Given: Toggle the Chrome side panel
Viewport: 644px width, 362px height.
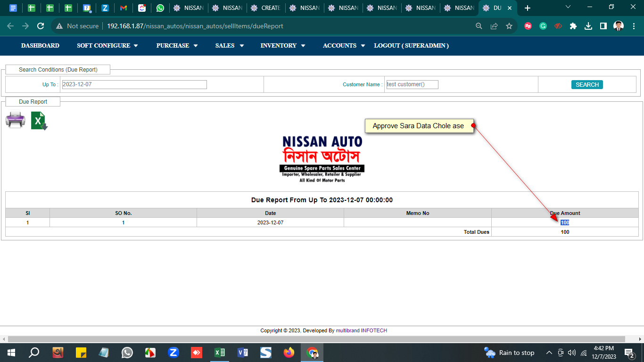Looking at the screenshot, I should click(603, 26).
